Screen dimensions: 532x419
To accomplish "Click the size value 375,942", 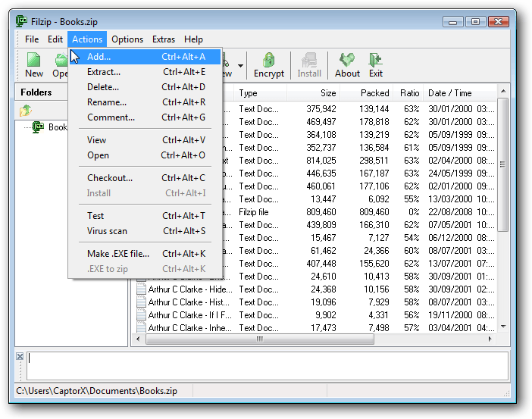I will pyautogui.click(x=321, y=109).
